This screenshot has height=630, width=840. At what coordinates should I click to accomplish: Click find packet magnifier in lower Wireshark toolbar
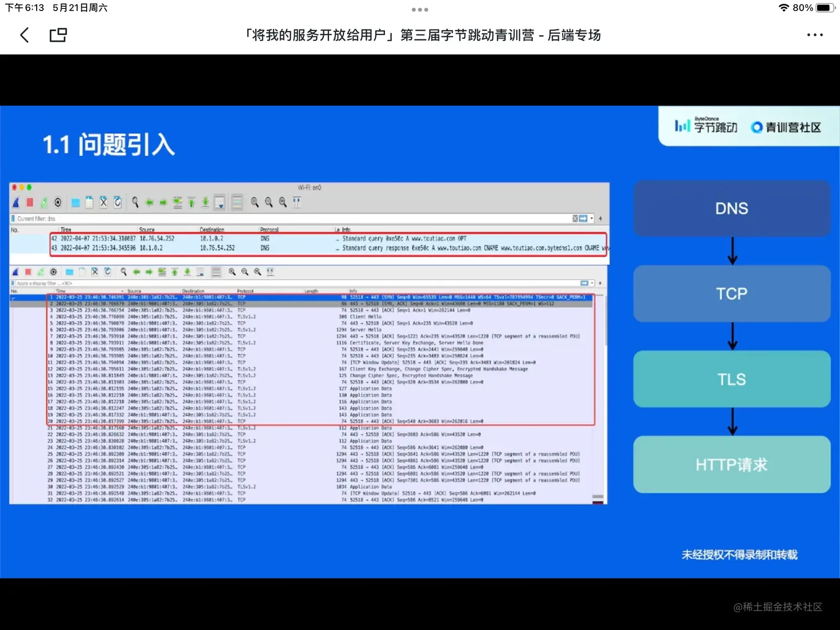pos(123,272)
